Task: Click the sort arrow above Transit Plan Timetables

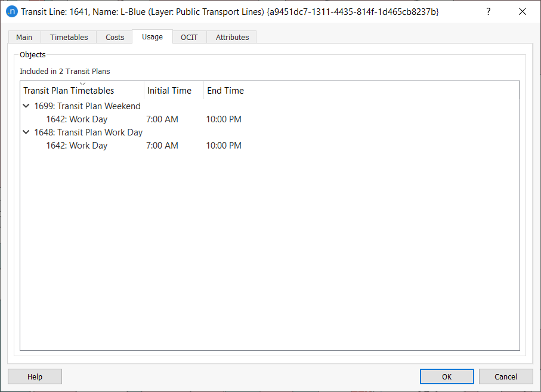Action: [x=82, y=84]
